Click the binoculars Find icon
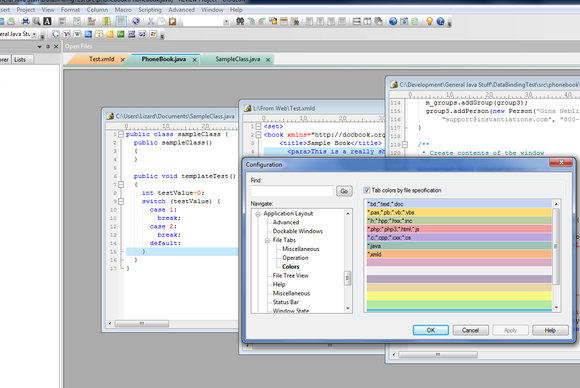Viewport: 580px width, 388px height. 240,21
